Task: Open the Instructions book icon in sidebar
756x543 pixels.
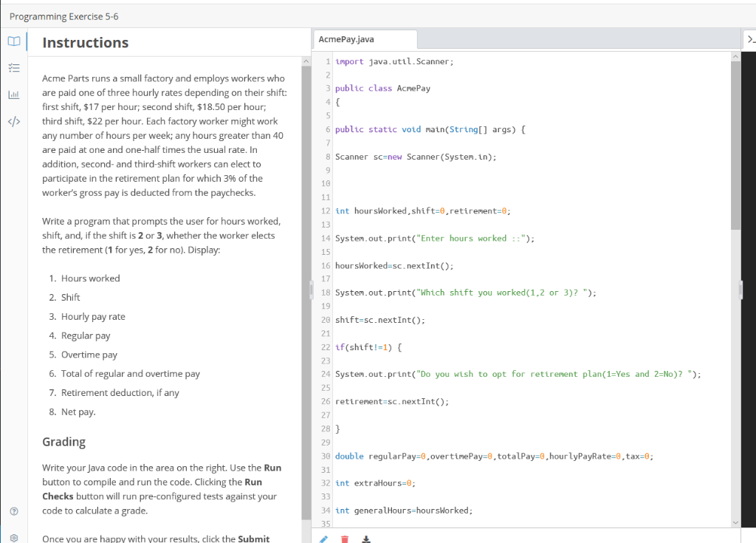Action: (14, 41)
